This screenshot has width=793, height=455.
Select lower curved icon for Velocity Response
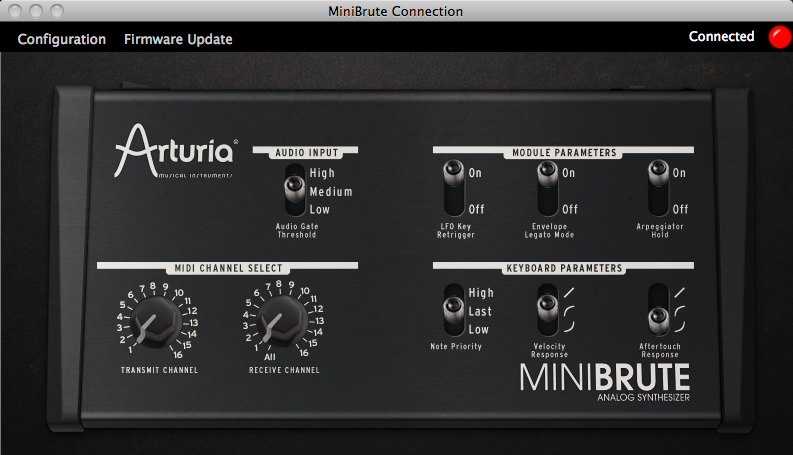click(569, 327)
